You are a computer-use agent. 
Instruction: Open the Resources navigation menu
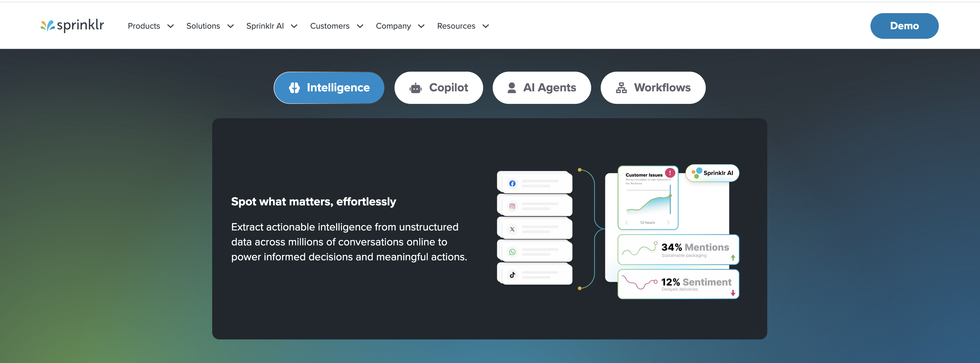(463, 26)
